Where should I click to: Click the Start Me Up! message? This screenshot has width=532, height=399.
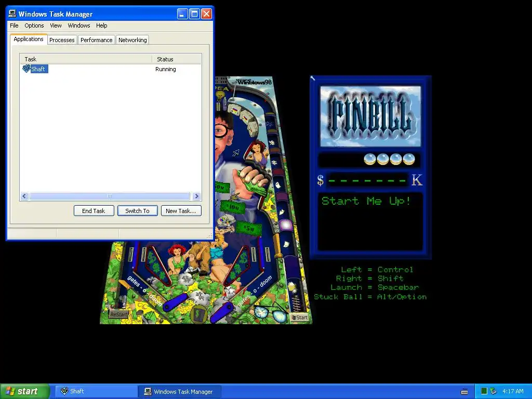(366, 201)
